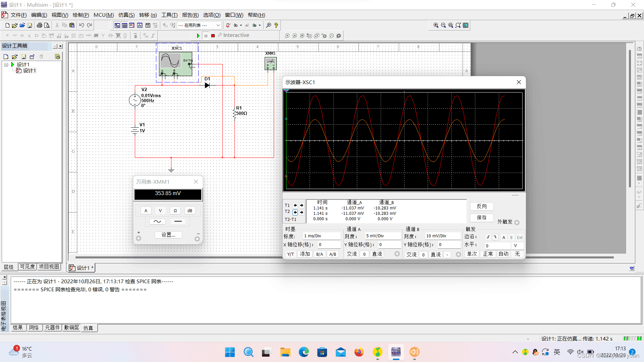Print the schematic using the printer icon

[x=39, y=25]
